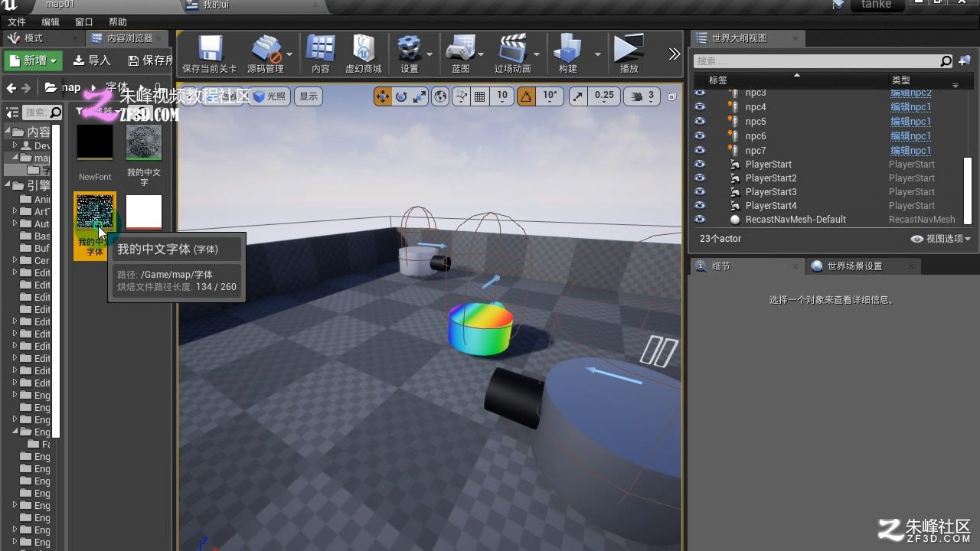The image size is (980, 551).
Task: Expand the toolbar overflow double-chevron
Action: [674, 54]
